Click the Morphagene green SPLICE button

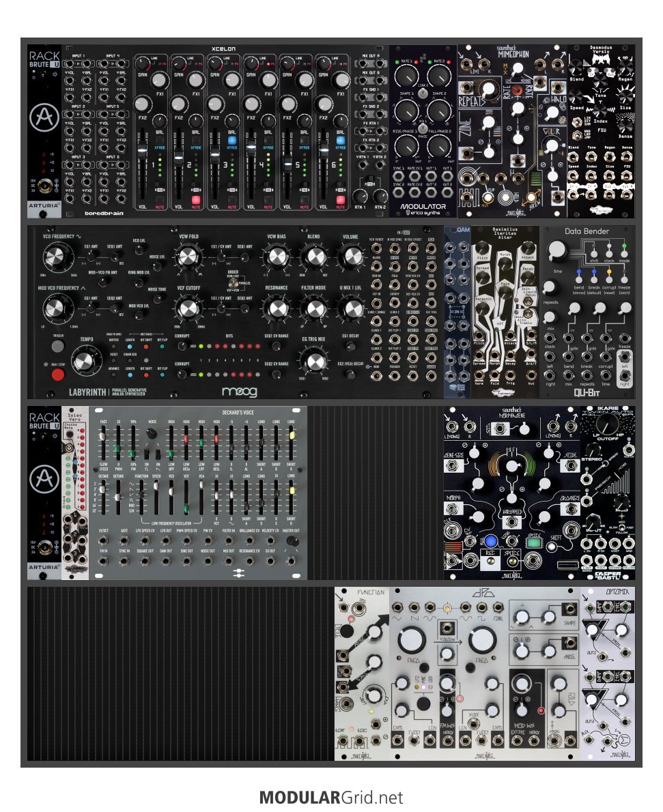pos(533,542)
